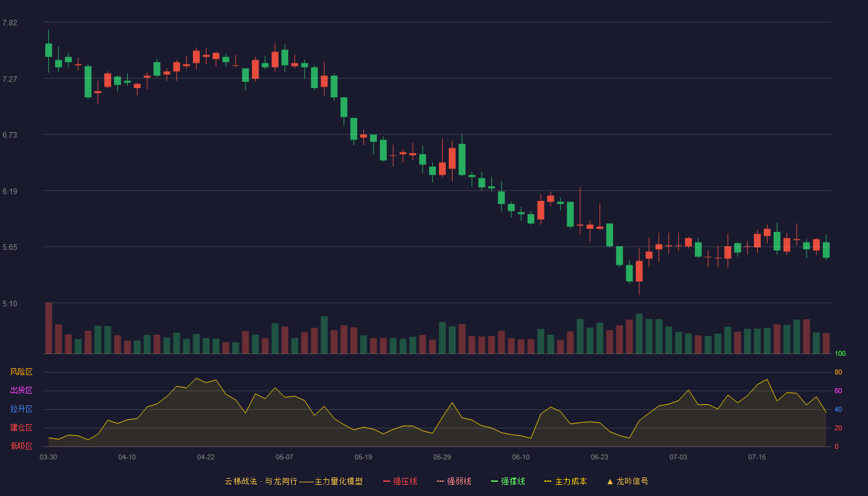Click the pink dashed 强弱线 marker
The image size is (868, 496).
pos(440,481)
